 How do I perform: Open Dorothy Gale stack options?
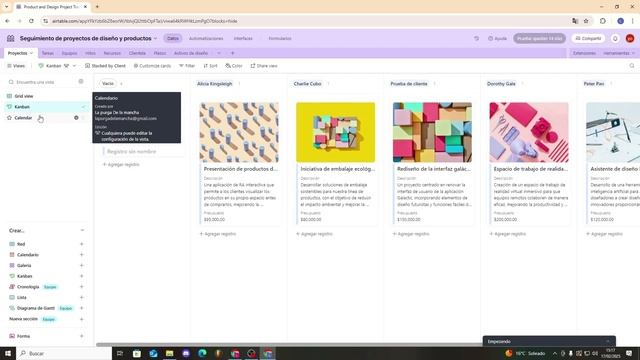click(x=522, y=84)
